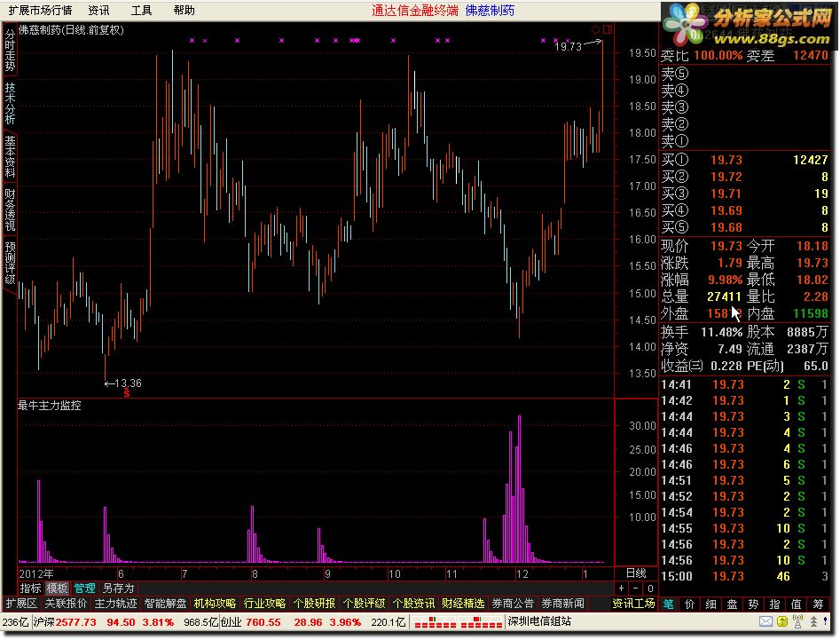Click the 创业 index value 760.55
Viewport: 840px width, 640px height.
263,622
